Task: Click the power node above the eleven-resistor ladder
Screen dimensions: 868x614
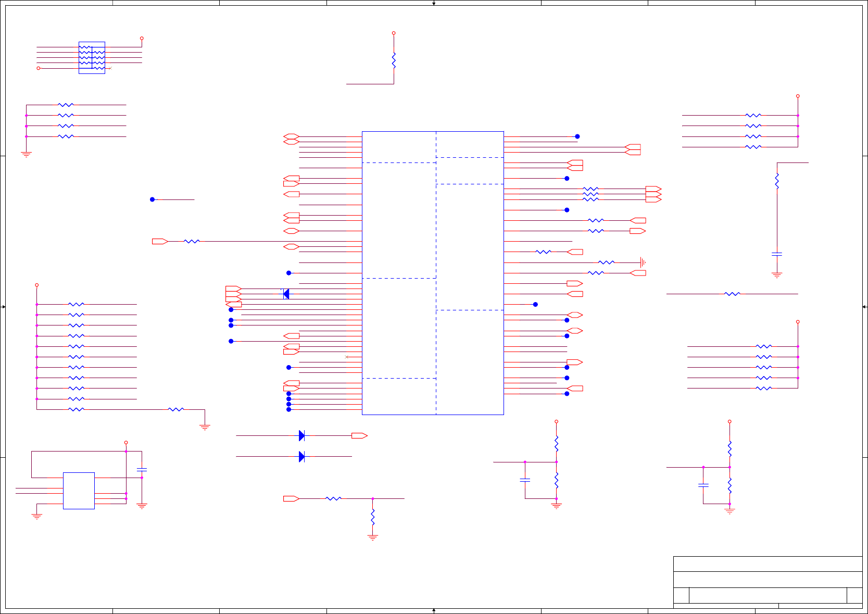Action: pos(36,285)
